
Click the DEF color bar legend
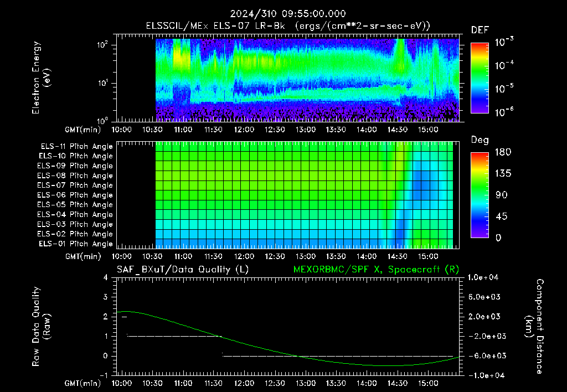tap(480, 78)
